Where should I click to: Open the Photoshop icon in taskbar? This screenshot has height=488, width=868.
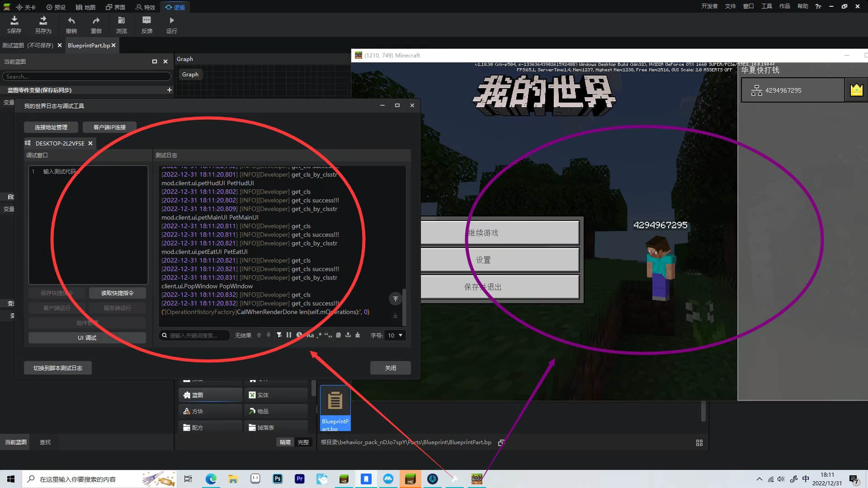(278, 479)
